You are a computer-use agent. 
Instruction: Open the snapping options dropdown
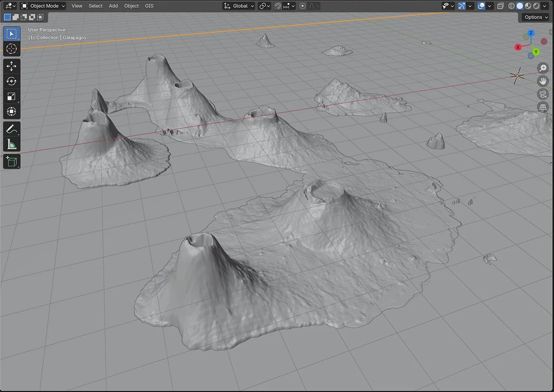[x=289, y=6]
